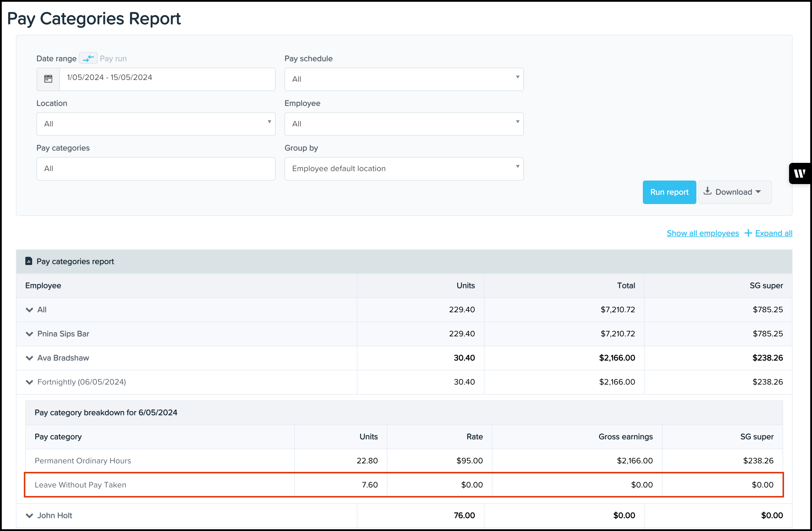This screenshot has height=531, width=812.
Task: Click the date range text field
Action: pyautogui.click(x=167, y=79)
